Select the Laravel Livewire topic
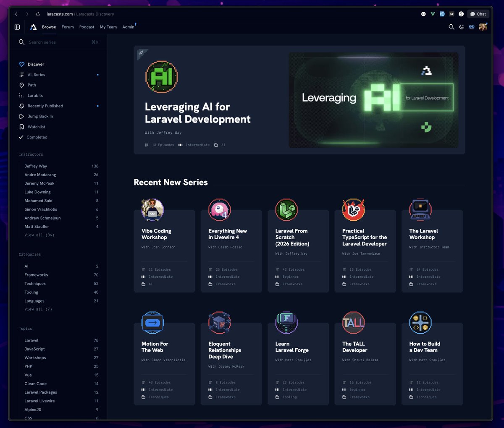 (x=61, y=401)
